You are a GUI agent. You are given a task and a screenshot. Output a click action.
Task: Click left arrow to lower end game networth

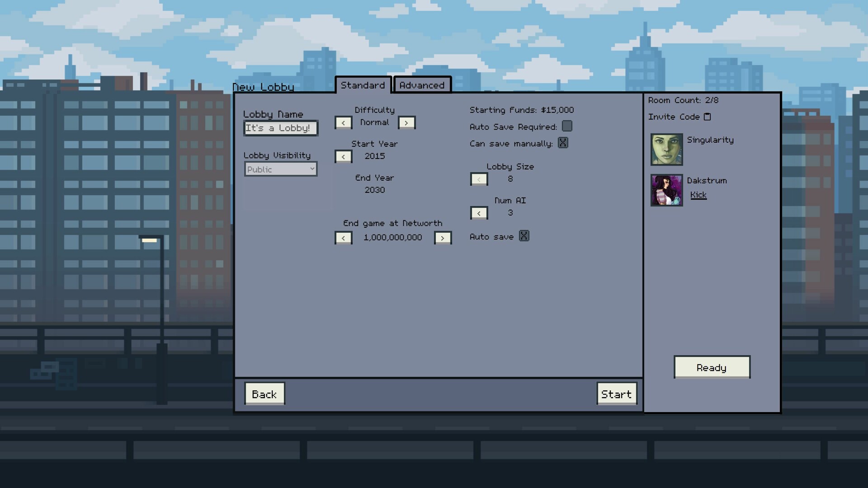pos(343,238)
